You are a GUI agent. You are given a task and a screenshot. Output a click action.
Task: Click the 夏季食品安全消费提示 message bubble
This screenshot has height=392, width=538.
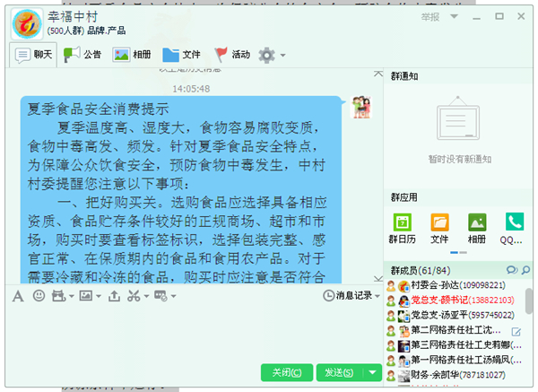coord(181,190)
